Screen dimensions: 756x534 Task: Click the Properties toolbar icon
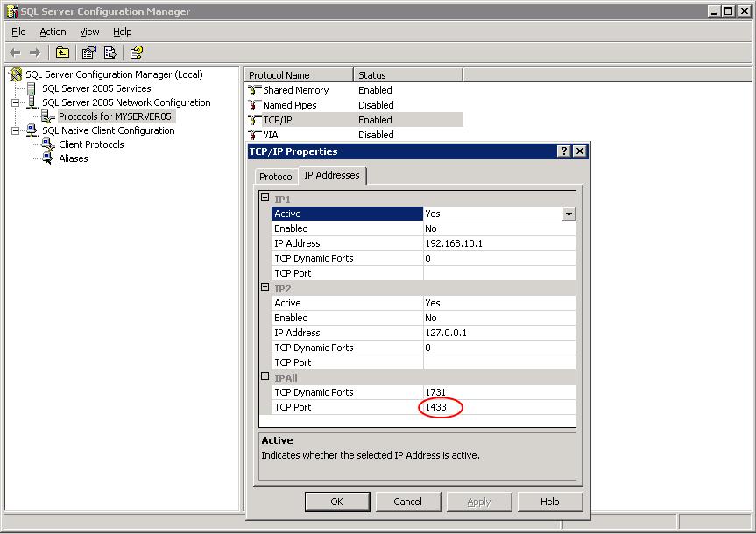click(x=89, y=53)
